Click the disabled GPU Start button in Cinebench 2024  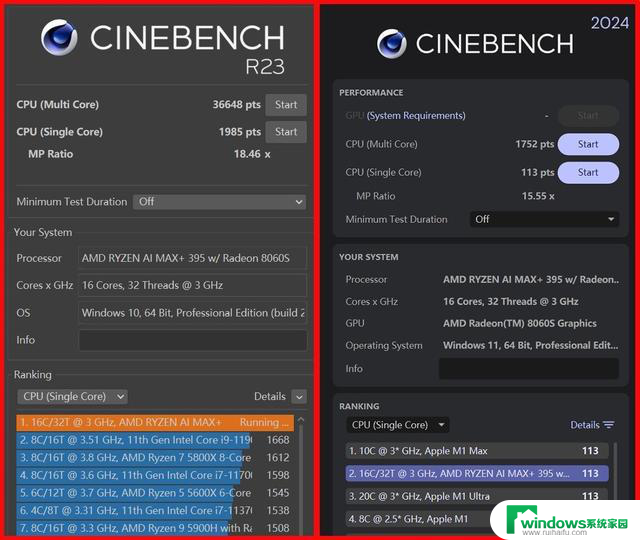[588, 116]
